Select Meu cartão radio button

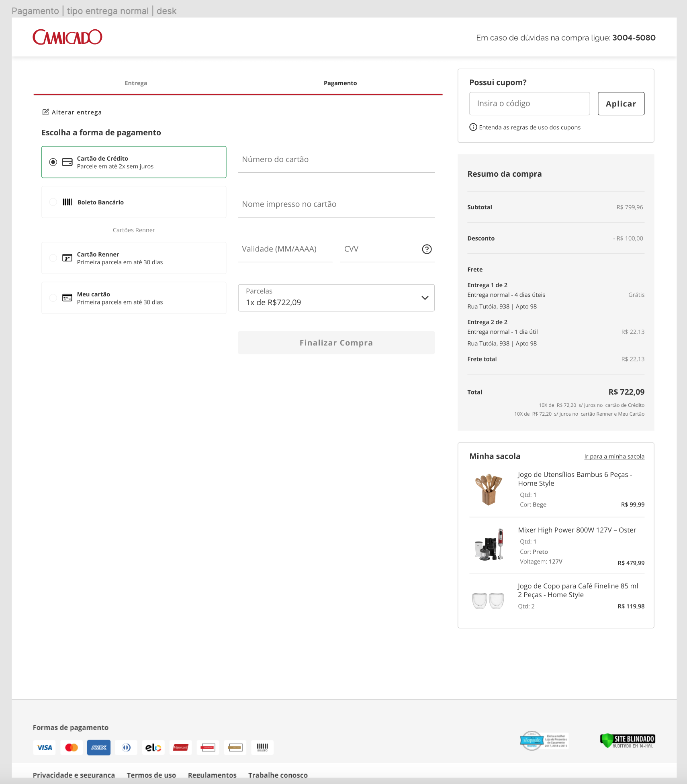pyautogui.click(x=53, y=298)
